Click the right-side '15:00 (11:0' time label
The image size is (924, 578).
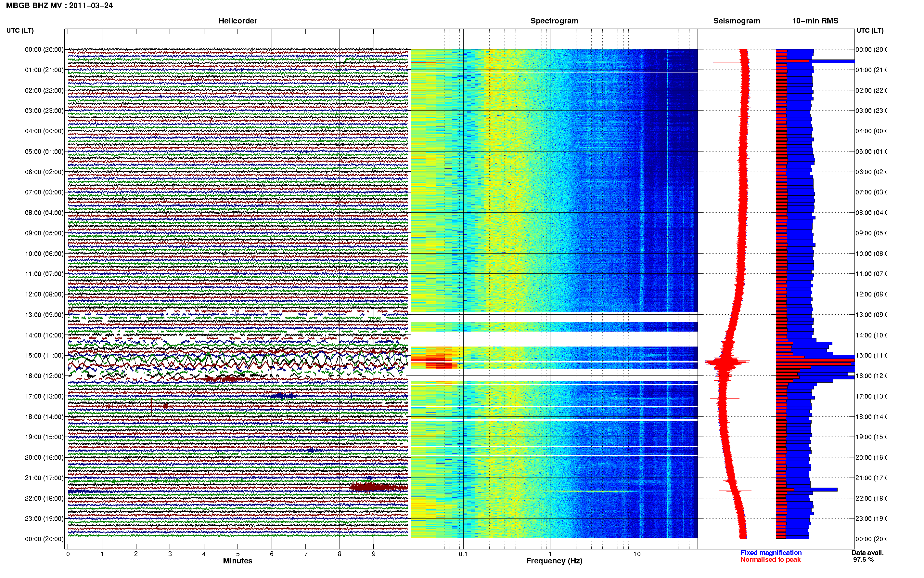(x=871, y=356)
